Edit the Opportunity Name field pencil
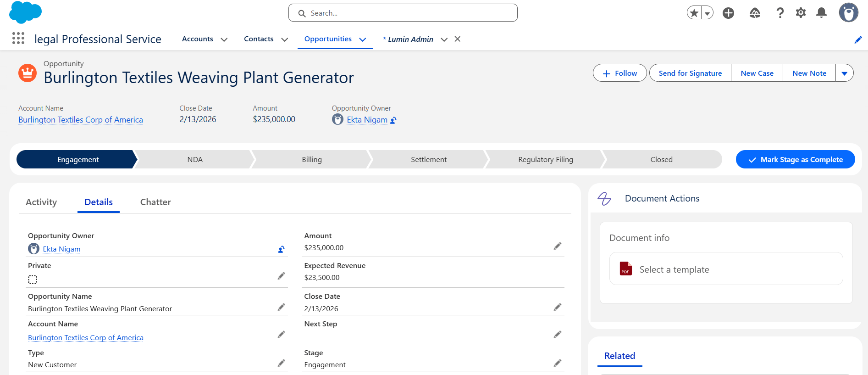The image size is (868, 375). tap(281, 307)
